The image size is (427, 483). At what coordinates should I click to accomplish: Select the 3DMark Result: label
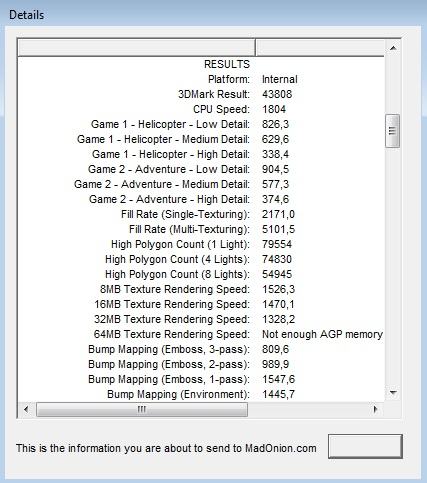click(x=214, y=94)
